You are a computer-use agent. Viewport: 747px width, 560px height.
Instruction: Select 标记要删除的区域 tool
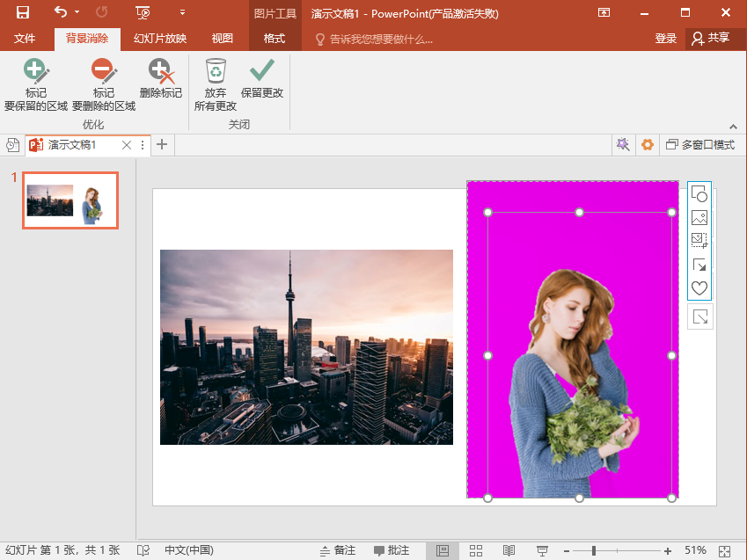[103, 84]
